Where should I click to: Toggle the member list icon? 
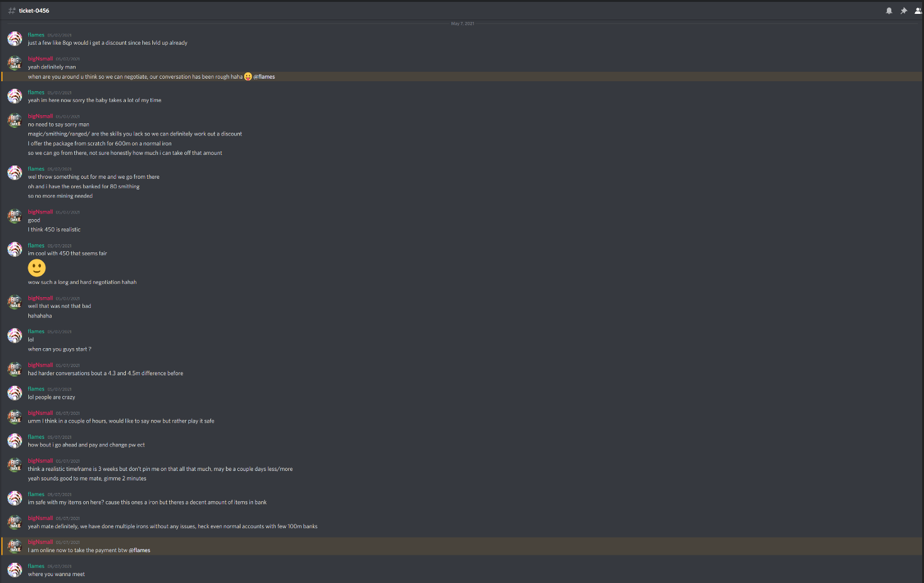point(918,11)
